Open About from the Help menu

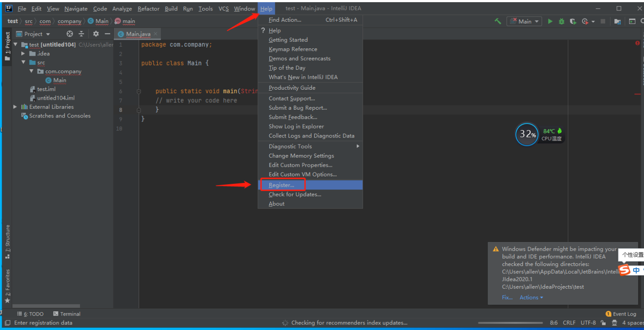310,204
